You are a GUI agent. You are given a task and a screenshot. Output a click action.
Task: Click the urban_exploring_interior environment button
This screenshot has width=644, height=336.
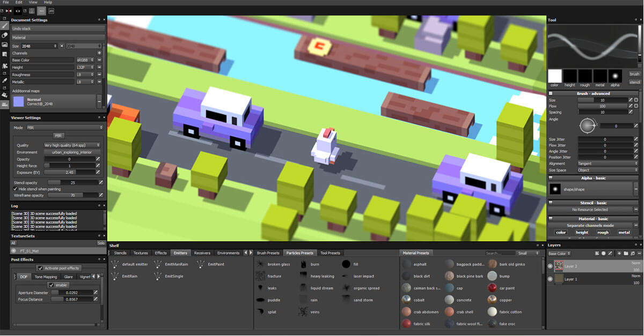pyautogui.click(x=72, y=152)
